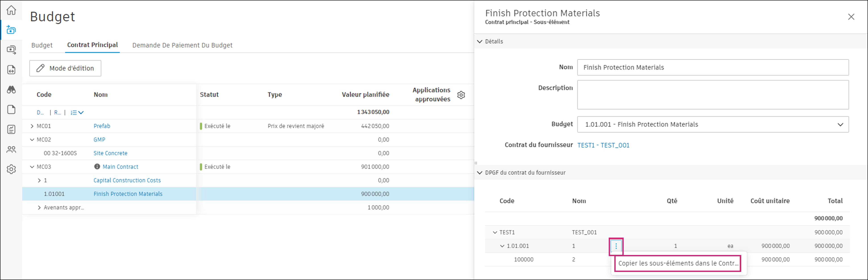Switch to the Budget tab

(x=42, y=45)
